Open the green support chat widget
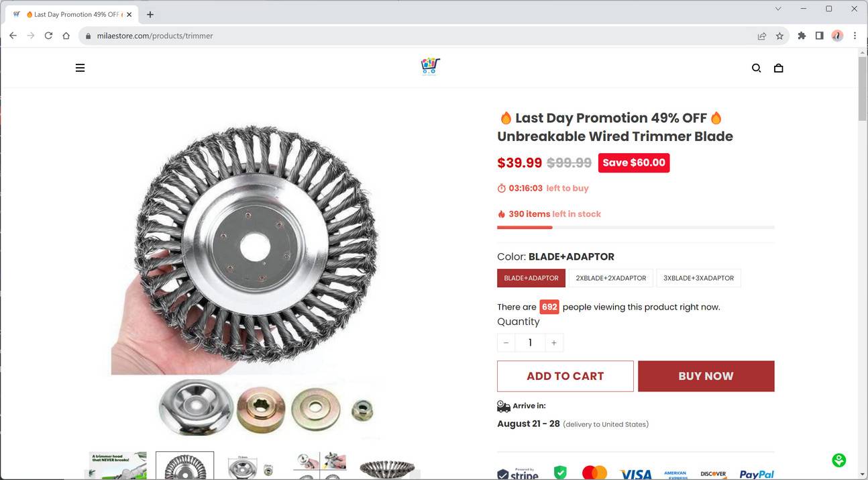The image size is (868, 480). pyautogui.click(x=838, y=460)
